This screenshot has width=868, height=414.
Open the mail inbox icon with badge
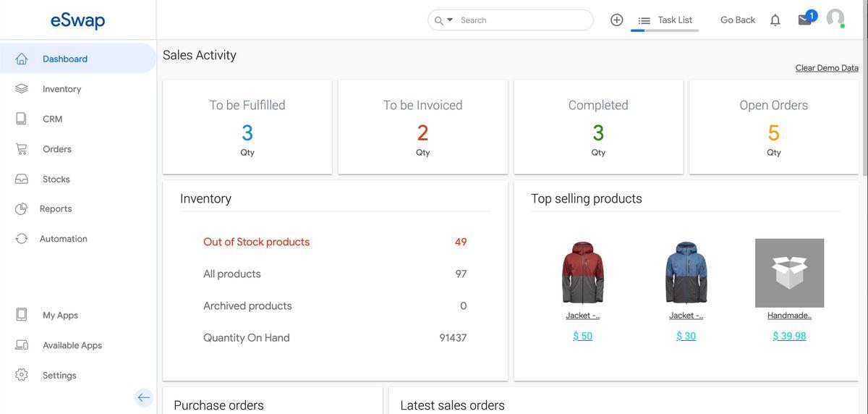(x=805, y=20)
